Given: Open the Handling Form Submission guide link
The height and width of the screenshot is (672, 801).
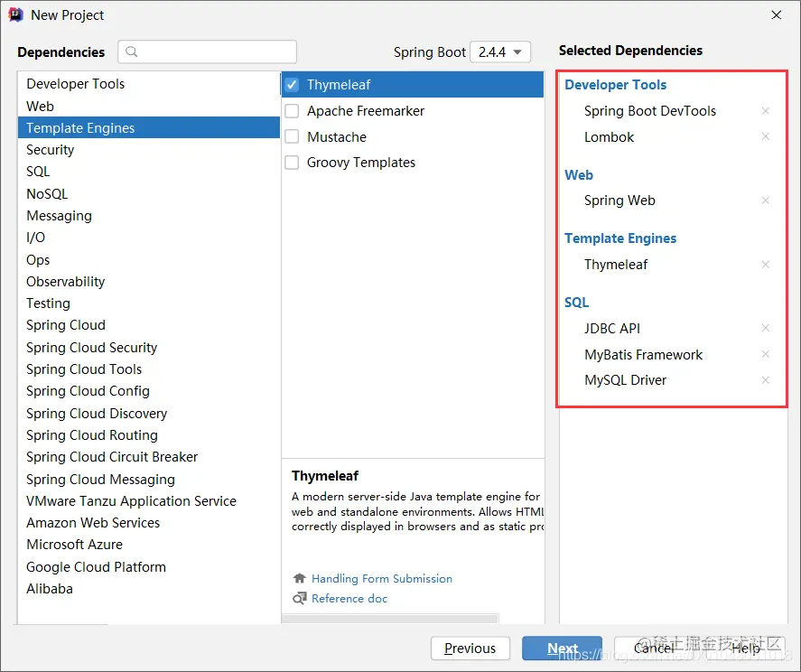Looking at the screenshot, I should (x=382, y=578).
